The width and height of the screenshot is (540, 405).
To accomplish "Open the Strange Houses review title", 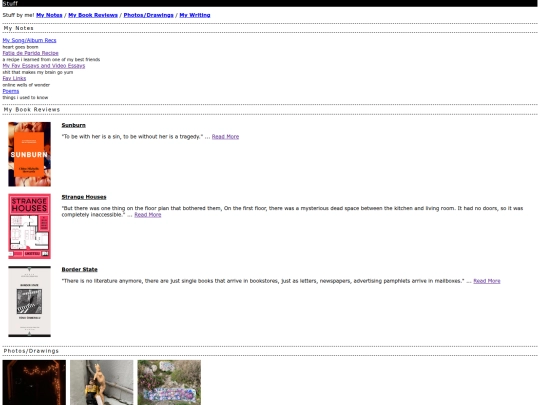I will [84, 197].
